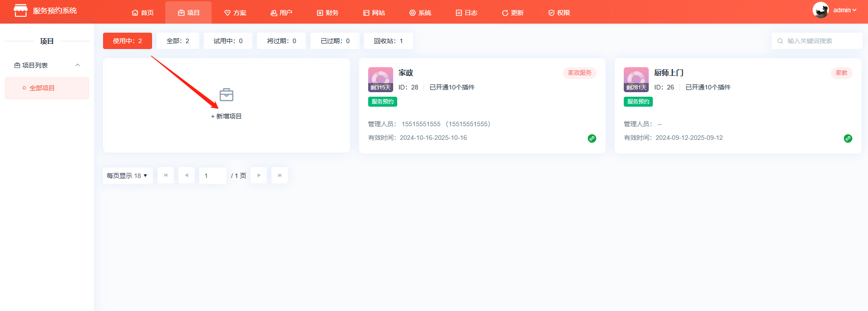Click the admin avatar picture
This screenshot has width=868, height=311.
(820, 10)
